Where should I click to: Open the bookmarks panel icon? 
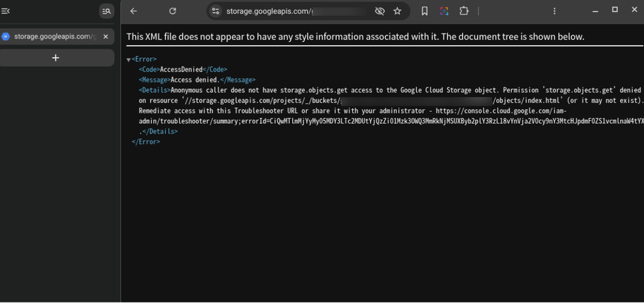(425, 11)
